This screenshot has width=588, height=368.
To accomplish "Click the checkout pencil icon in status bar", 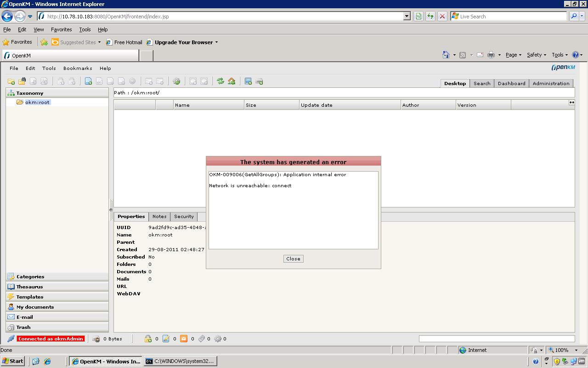I will [166, 339].
